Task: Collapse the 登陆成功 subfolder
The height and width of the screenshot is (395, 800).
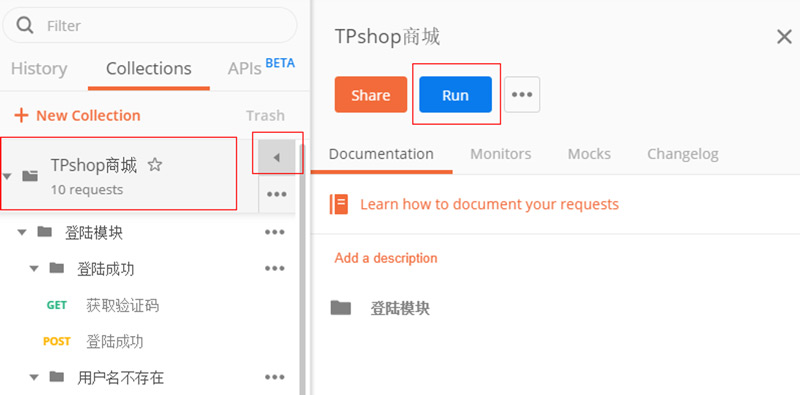Action: pyautogui.click(x=34, y=268)
